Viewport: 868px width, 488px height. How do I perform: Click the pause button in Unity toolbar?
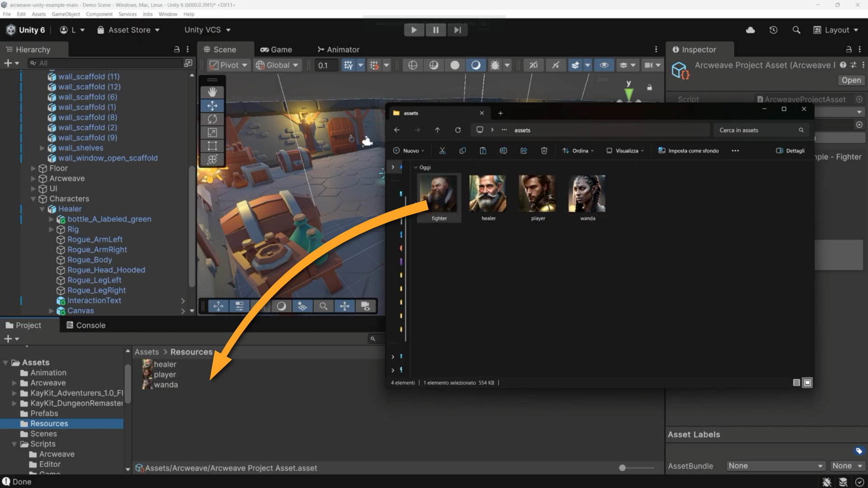(x=435, y=30)
